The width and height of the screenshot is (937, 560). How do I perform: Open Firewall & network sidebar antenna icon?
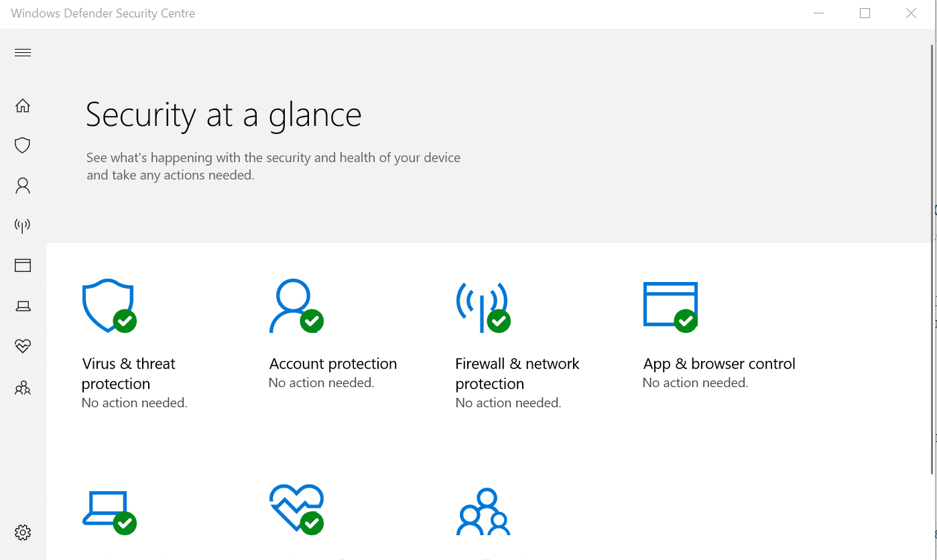coord(23,226)
